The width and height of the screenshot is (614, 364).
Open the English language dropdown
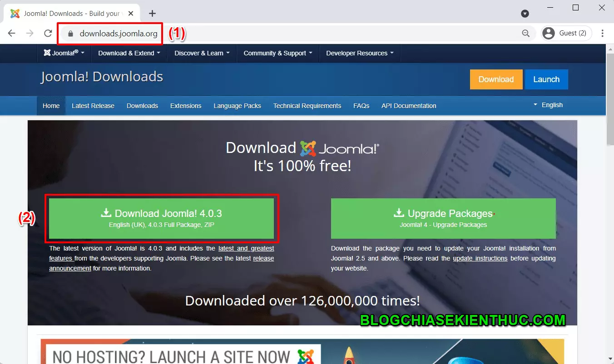[548, 105]
